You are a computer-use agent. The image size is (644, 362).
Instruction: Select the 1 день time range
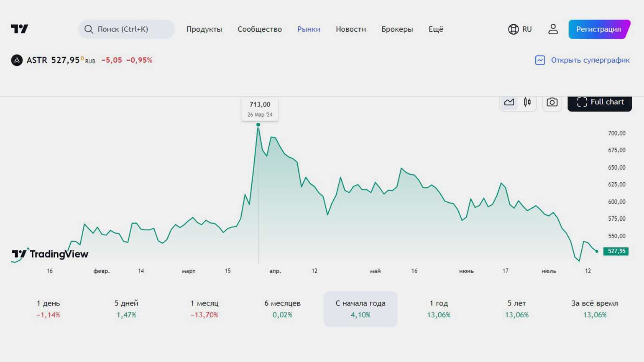tap(48, 309)
